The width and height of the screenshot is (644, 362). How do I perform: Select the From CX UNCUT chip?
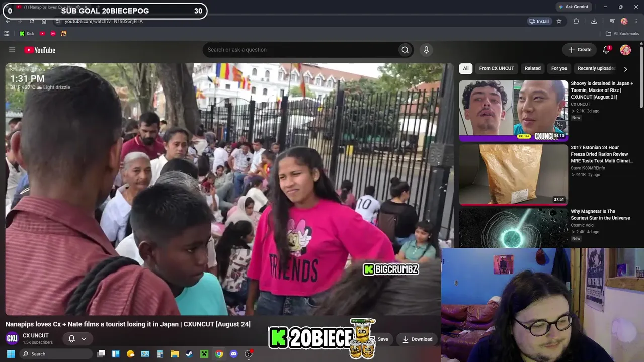497,68
